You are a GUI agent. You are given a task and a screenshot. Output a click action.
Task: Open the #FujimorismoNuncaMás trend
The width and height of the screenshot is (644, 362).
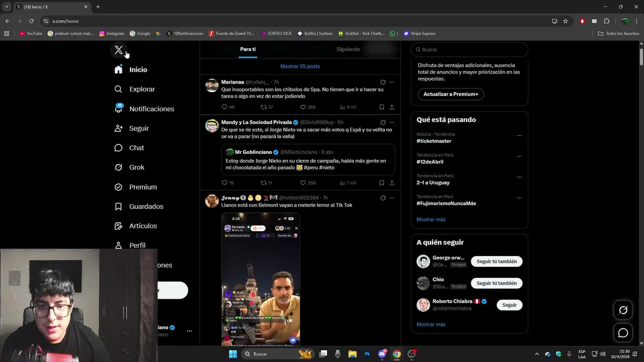pyautogui.click(x=446, y=204)
